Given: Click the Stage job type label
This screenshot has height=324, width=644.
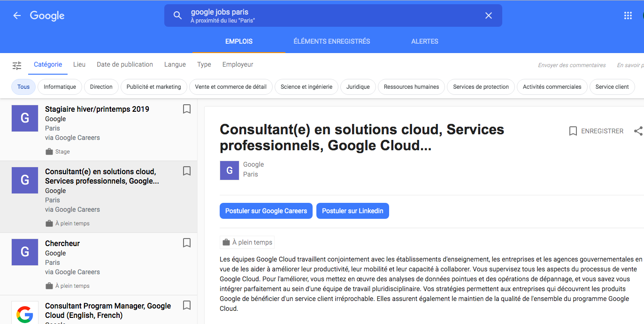Looking at the screenshot, I should pyautogui.click(x=62, y=152).
